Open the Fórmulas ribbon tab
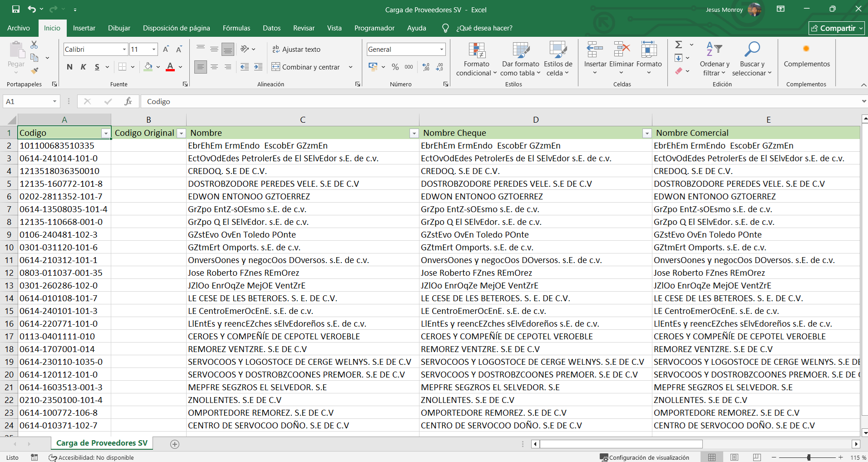This screenshot has width=868, height=462. coord(236,28)
